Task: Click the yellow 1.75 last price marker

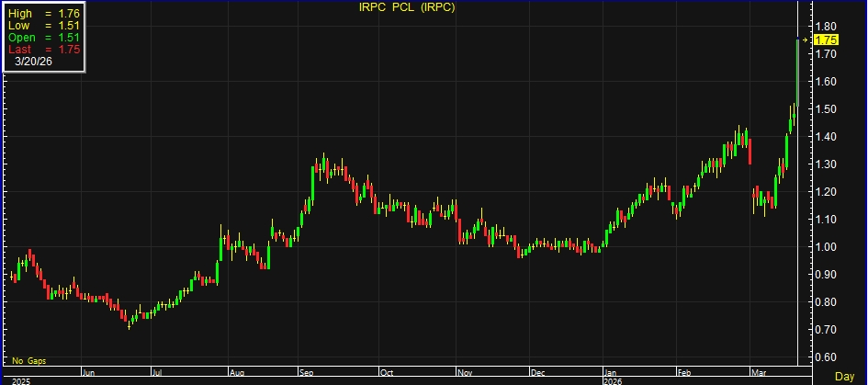Action: (x=826, y=40)
